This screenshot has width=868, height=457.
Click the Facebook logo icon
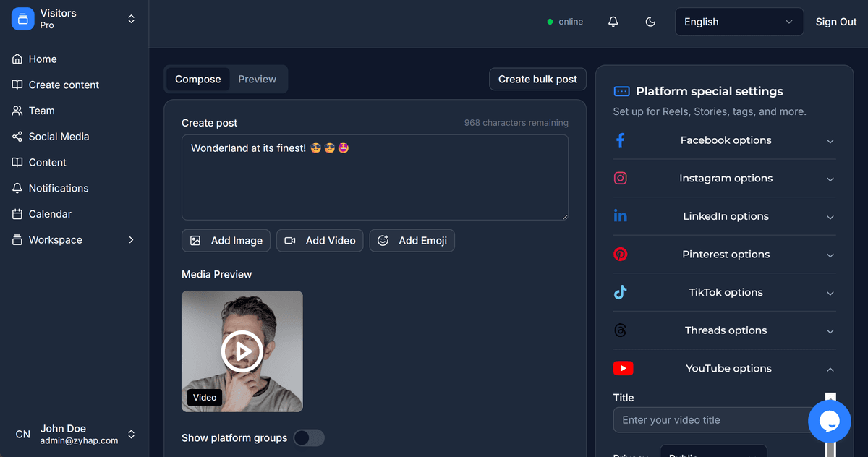[621, 140]
